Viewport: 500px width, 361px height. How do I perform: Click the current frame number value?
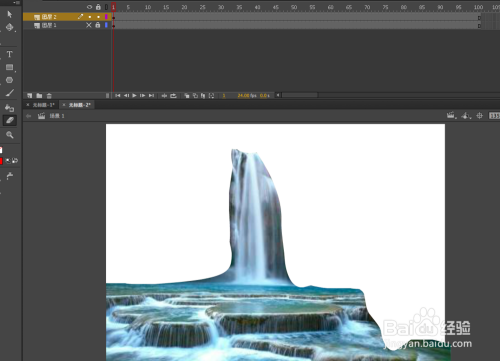click(x=224, y=96)
